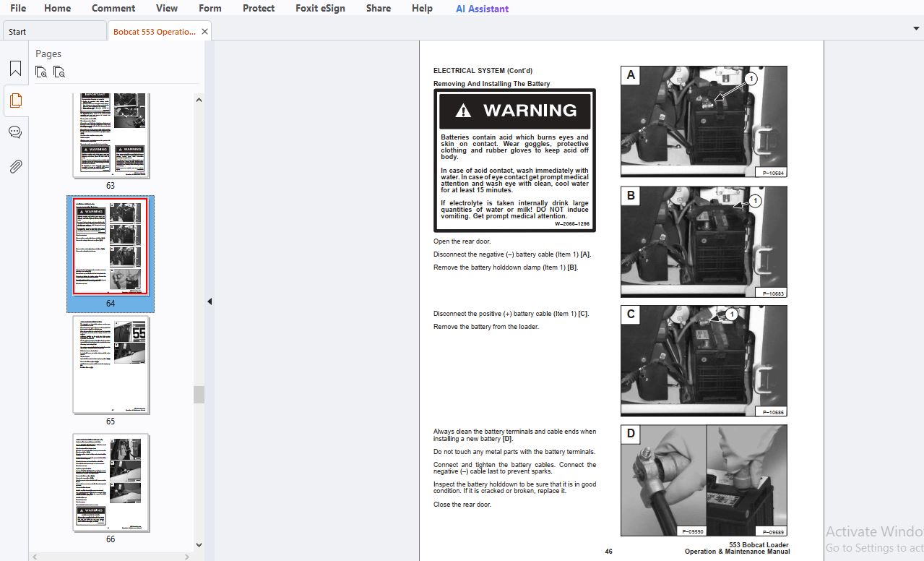The image size is (924, 561).
Task: Click the reduce page thumbnails icon
Action: pyautogui.click(x=59, y=72)
